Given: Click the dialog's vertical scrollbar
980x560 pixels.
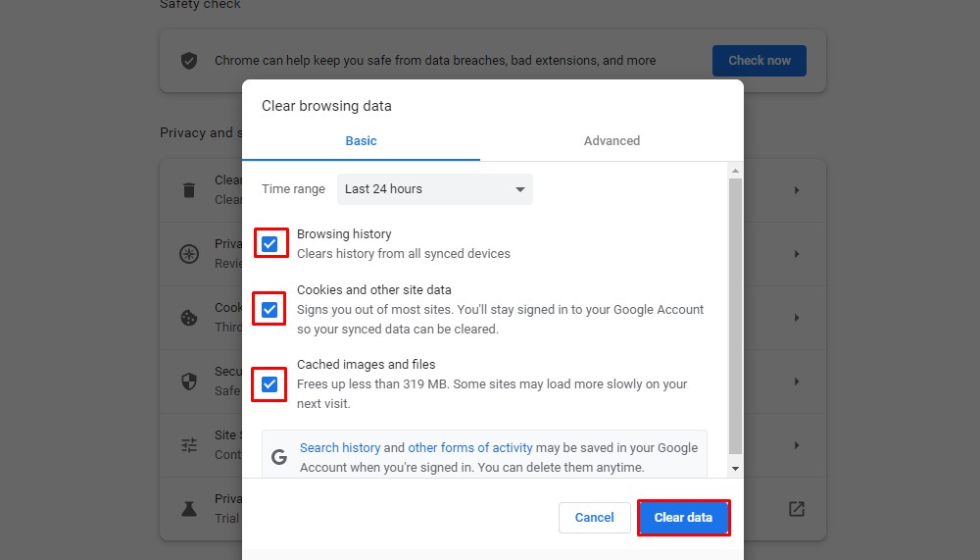Looking at the screenshot, I should [x=736, y=314].
